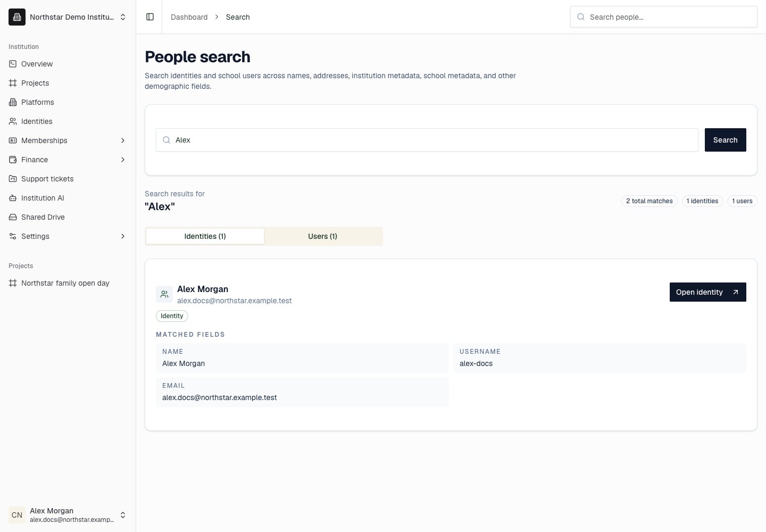This screenshot has width=766, height=532.
Task: Click the identity avatar icon beside Alex Morgan
Action: (164, 294)
